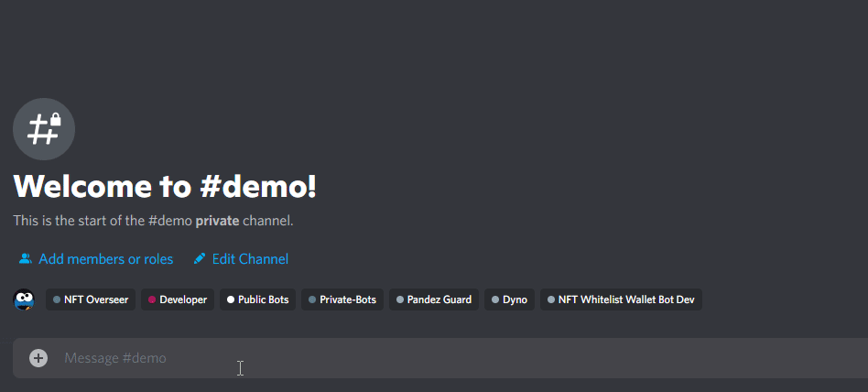Click the locked hashtag channel icon
Screen dimensions: 868x392
44,129
